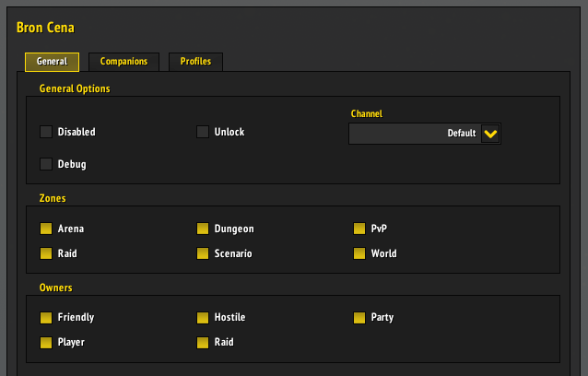The width and height of the screenshot is (588, 376).
Task: Switch to the General tab
Action: (52, 62)
